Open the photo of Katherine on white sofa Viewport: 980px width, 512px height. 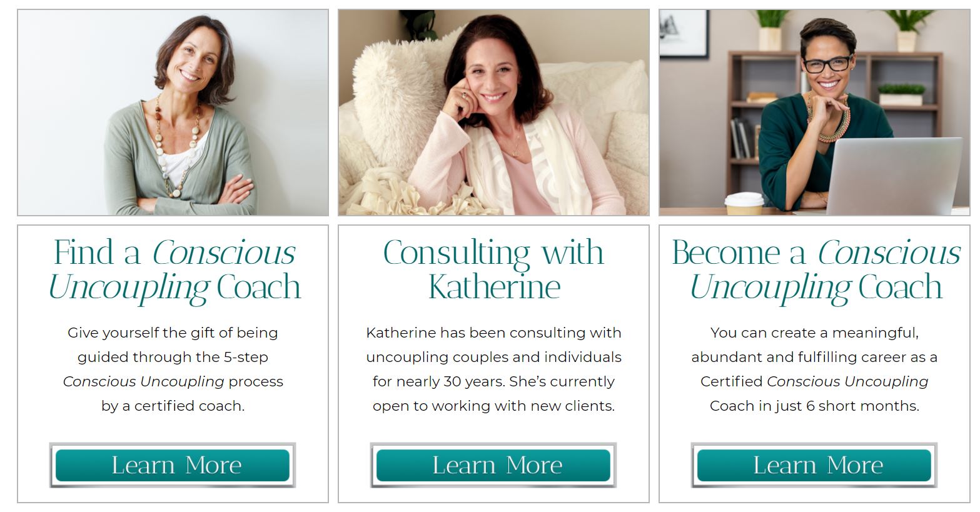pos(493,113)
